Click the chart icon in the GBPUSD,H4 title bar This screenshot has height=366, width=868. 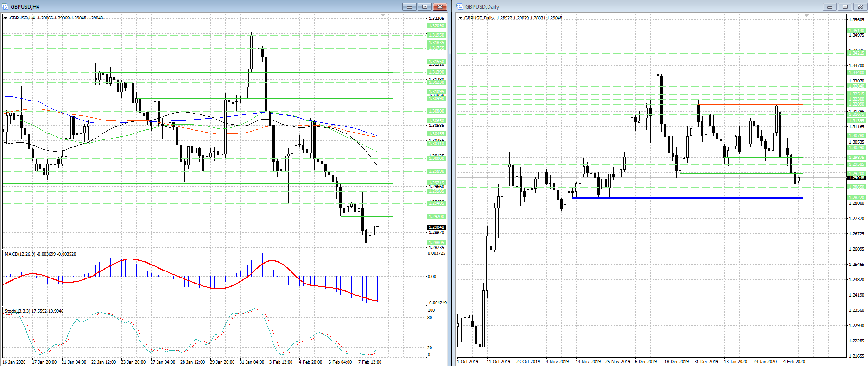tap(6, 6)
